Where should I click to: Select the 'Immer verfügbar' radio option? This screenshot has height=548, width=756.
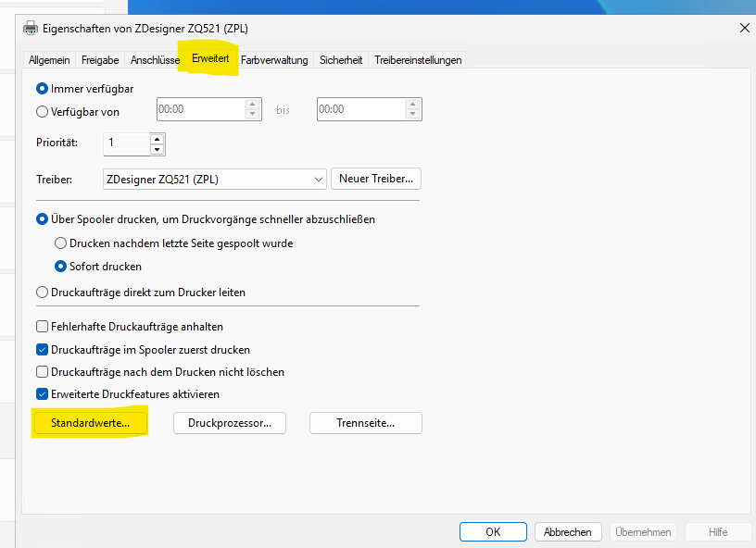(42, 88)
